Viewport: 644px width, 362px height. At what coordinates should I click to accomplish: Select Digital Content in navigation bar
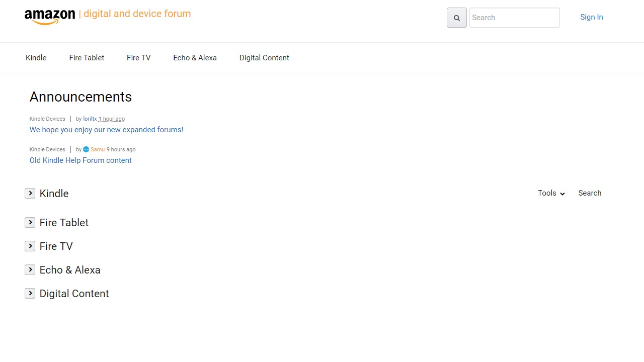(264, 58)
